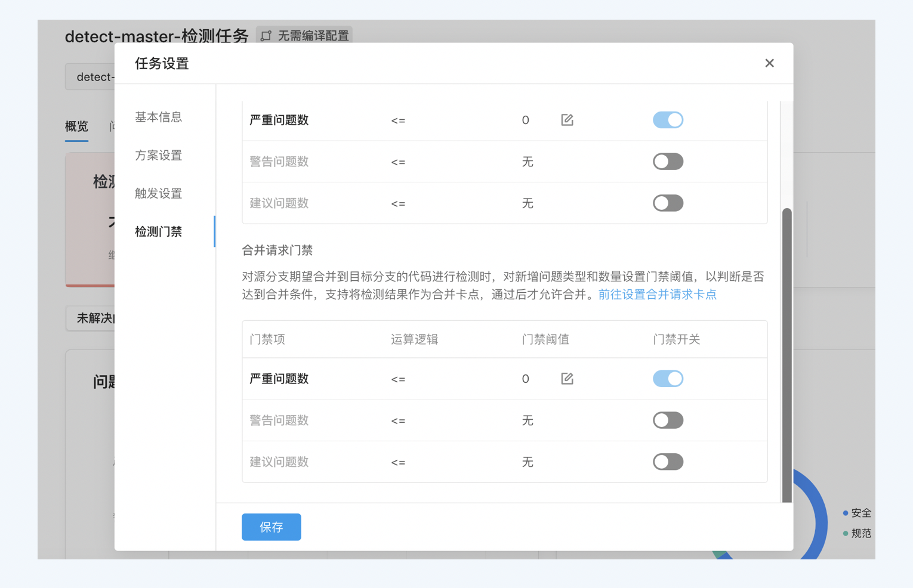Enable 建议问题数 switch in the table above 合并请求门禁

668,203
